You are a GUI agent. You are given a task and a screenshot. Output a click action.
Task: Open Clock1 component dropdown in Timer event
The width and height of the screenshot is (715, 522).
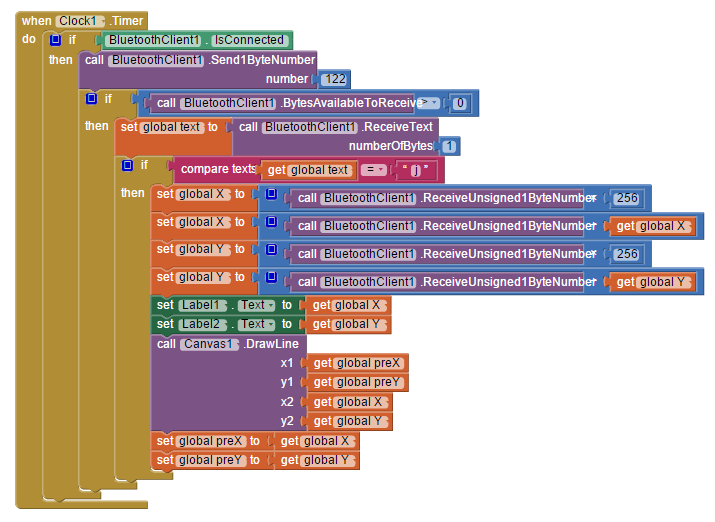(x=80, y=21)
